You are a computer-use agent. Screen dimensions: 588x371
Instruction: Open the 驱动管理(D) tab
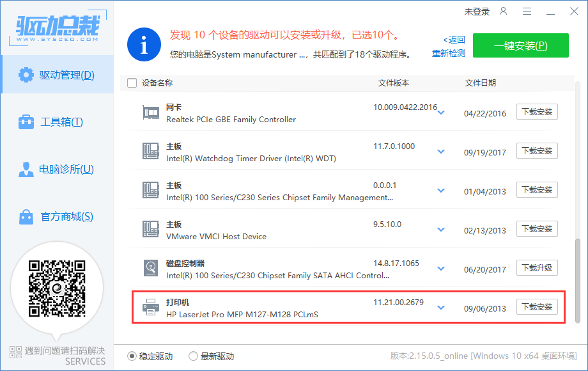pos(58,74)
